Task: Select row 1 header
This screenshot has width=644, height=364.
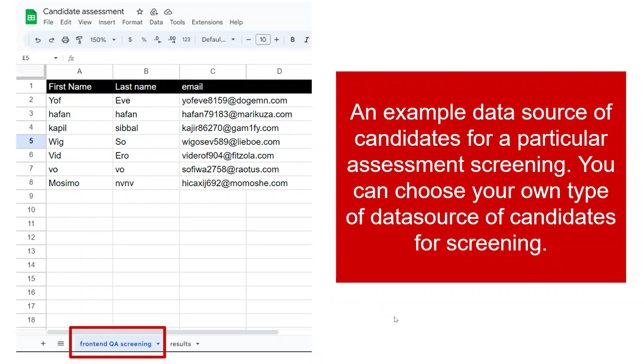Action: [31, 86]
